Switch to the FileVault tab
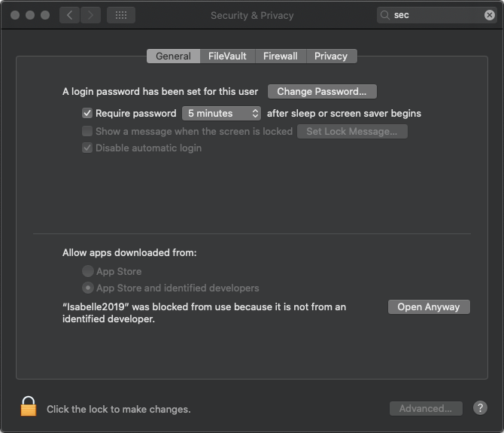 tap(227, 56)
